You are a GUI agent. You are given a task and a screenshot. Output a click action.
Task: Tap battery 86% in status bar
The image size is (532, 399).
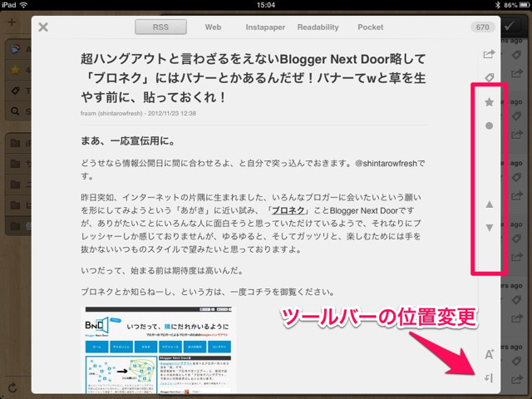point(516,5)
